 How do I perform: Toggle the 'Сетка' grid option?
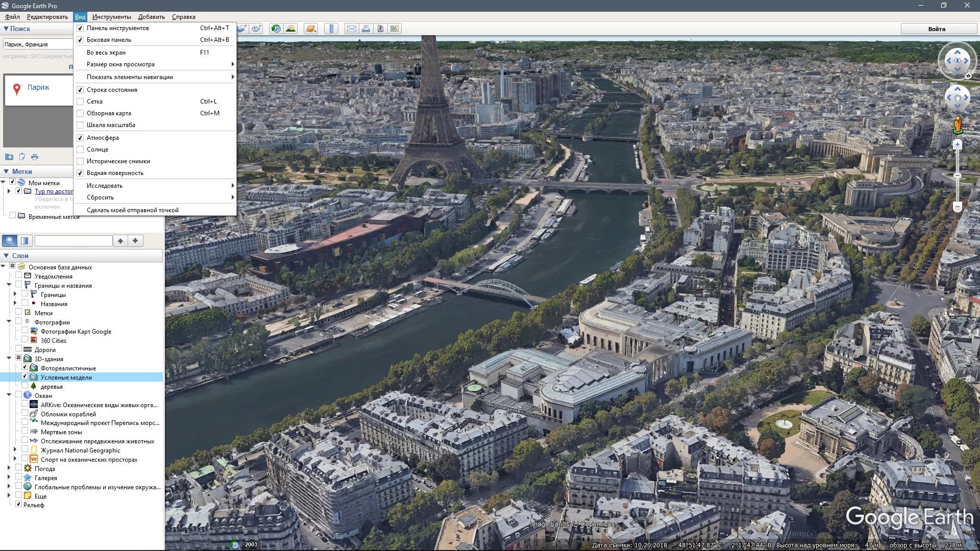click(80, 102)
